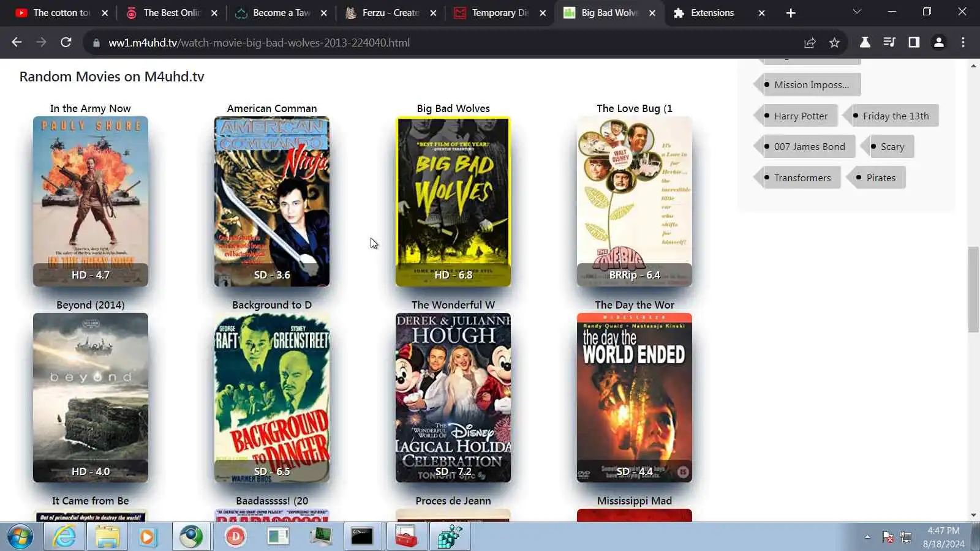The width and height of the screenshot is (980, 551).
Task: Click the vertical scrollbar thumb
Action: (x=973, y=289)
